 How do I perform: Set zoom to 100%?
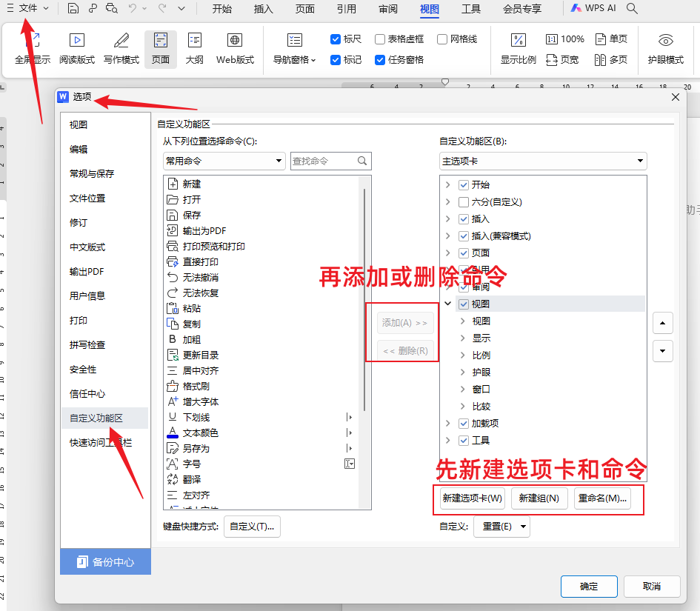[x=565, y=39]
